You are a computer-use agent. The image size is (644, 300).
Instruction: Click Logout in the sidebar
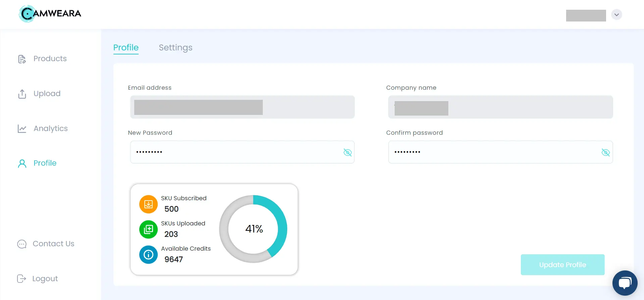[45, 279]
